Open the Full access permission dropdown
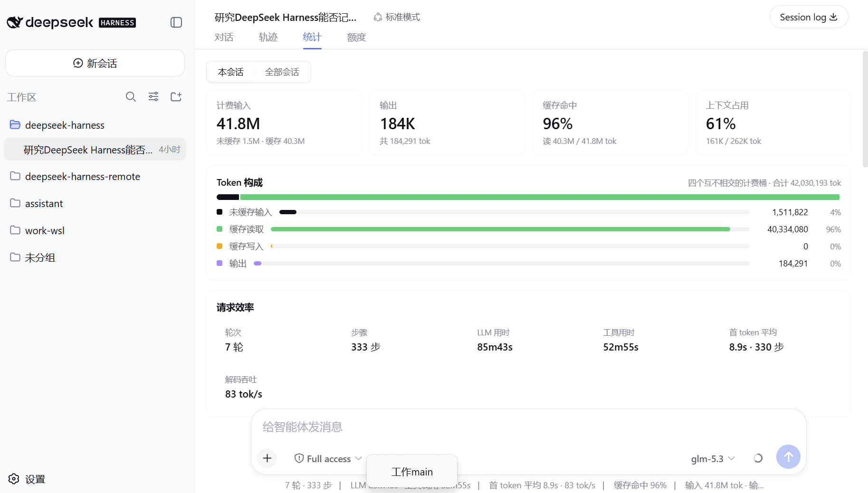Image resolution: width=868 pixels, height=493 pixels. click(328, 458)
